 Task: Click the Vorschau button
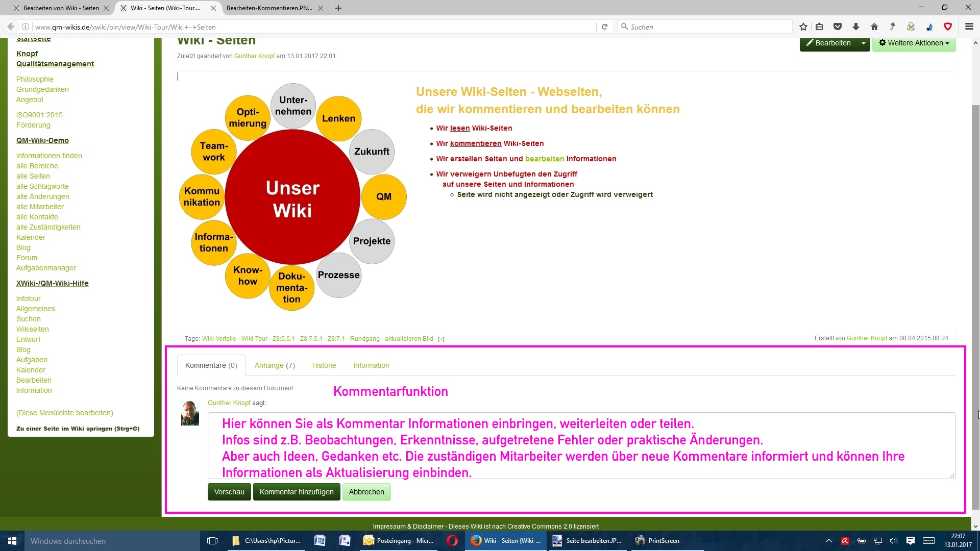[x=229, y=492]
